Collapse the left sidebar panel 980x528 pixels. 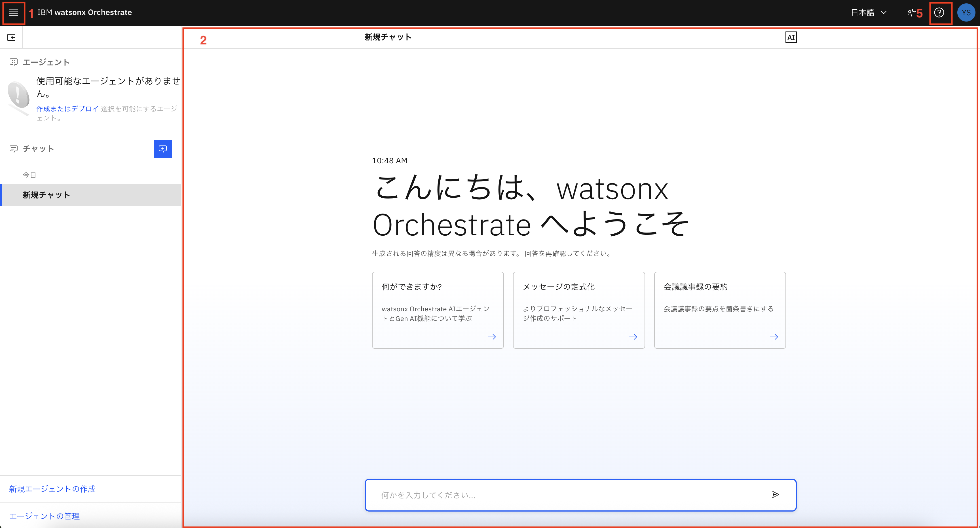[11, 37]
